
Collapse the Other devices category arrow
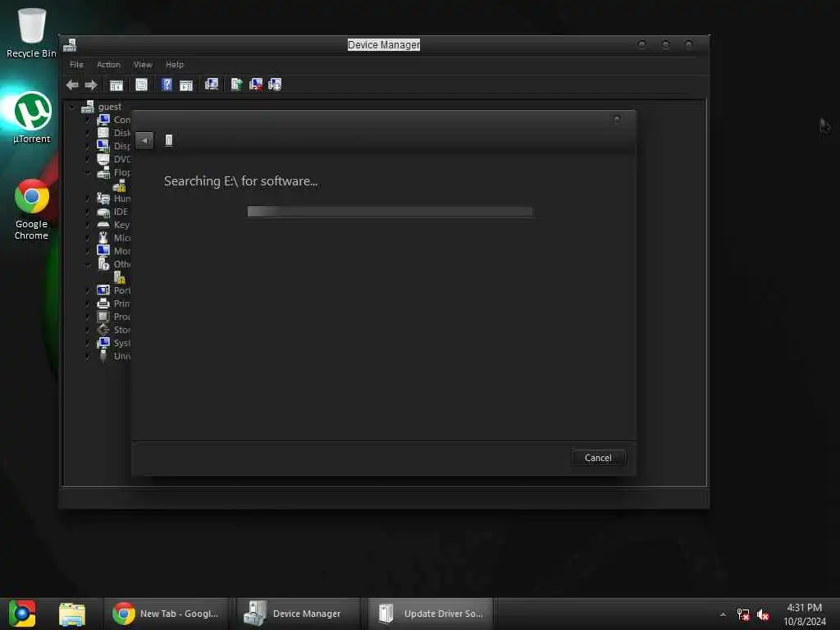[88, 264]
